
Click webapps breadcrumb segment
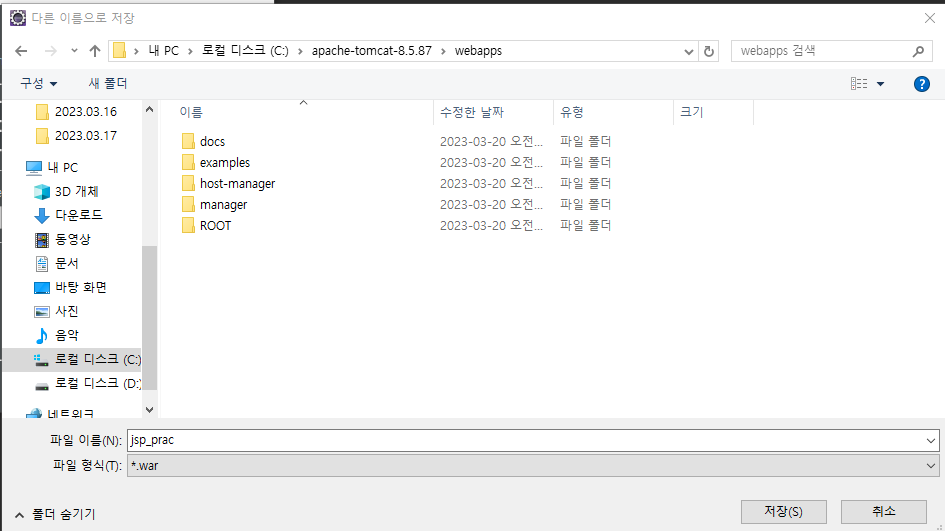(478, 51)
